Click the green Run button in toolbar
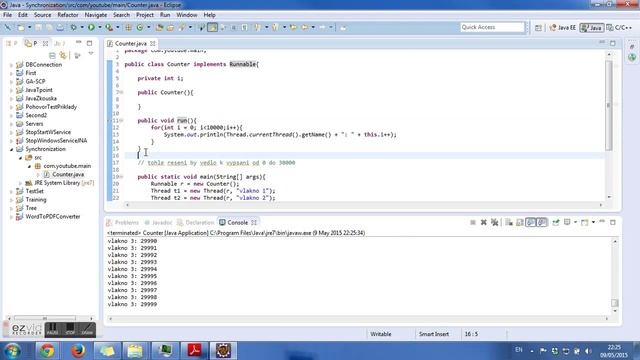640x360 pixels. [91, 27]
